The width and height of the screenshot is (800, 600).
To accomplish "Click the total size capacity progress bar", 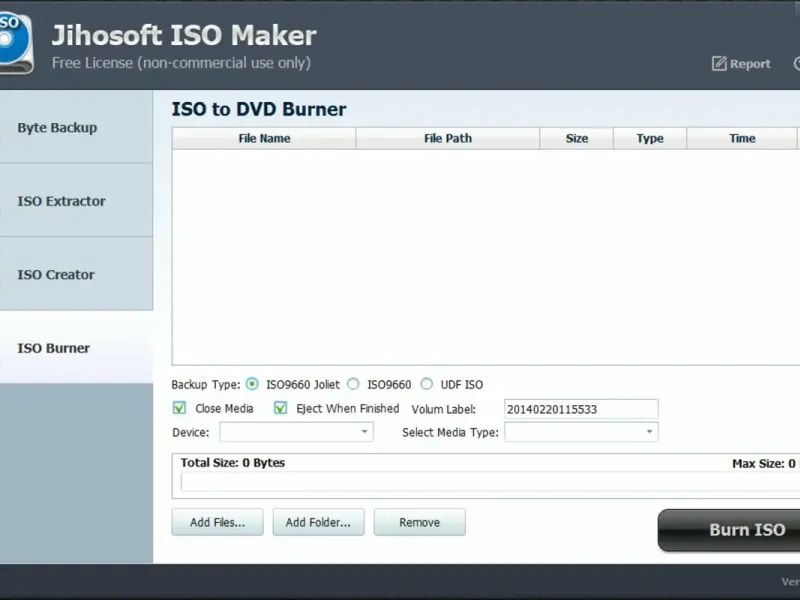I will point(490,482).
